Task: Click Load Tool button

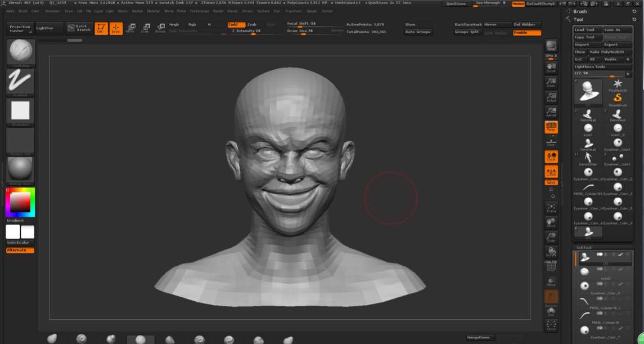Action: (588, 30)
